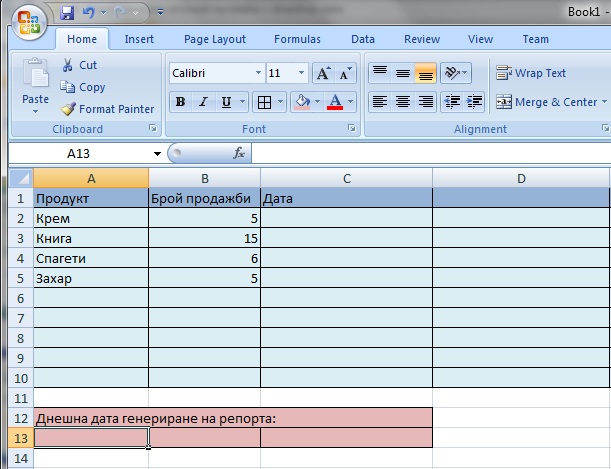Image resolution: width=611 pixels, height=469 pixels.
Task: Open the Name Box dropdown arrow
Action: [157, 153]
